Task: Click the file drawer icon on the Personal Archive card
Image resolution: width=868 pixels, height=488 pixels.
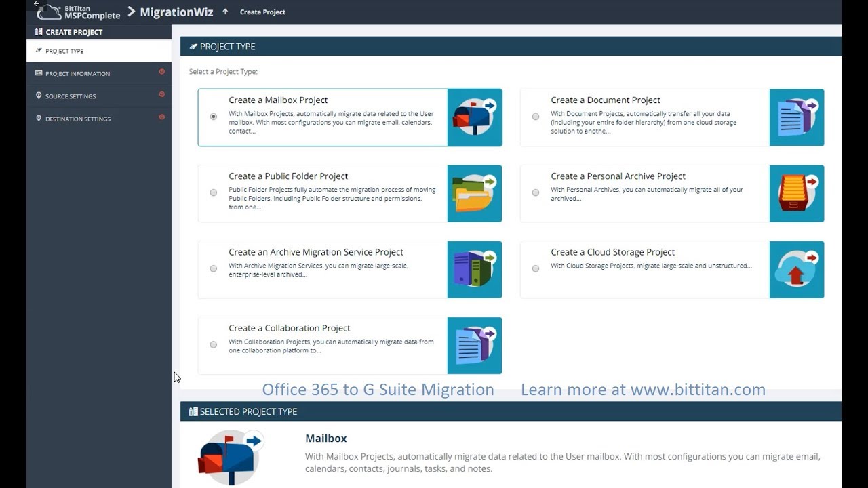Action: 797,193
